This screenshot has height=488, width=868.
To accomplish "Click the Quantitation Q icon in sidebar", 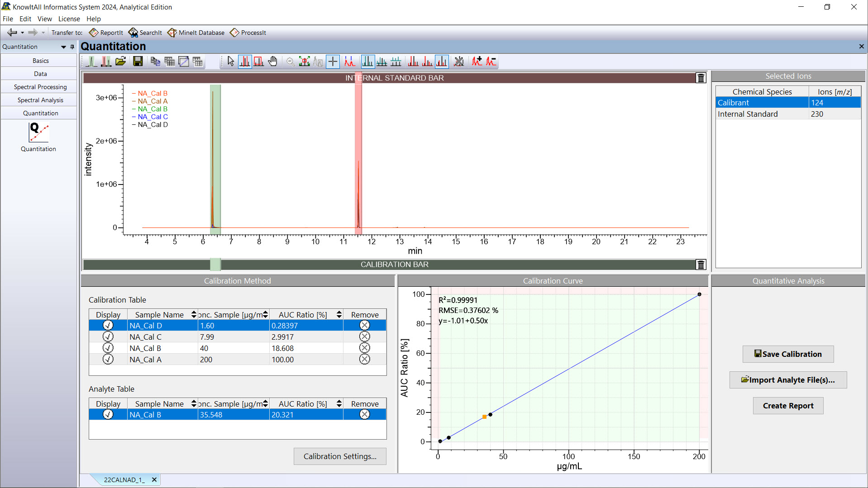I will coord(38,133).
